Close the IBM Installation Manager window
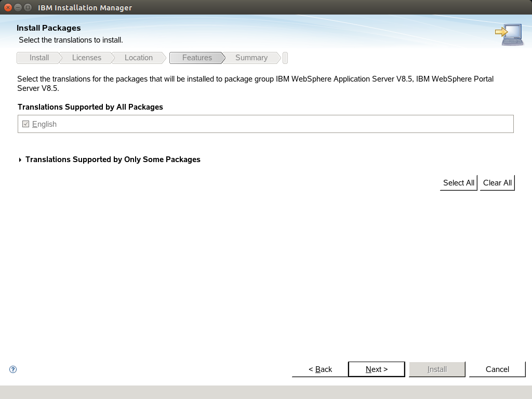532x399 pixels. 8,7
